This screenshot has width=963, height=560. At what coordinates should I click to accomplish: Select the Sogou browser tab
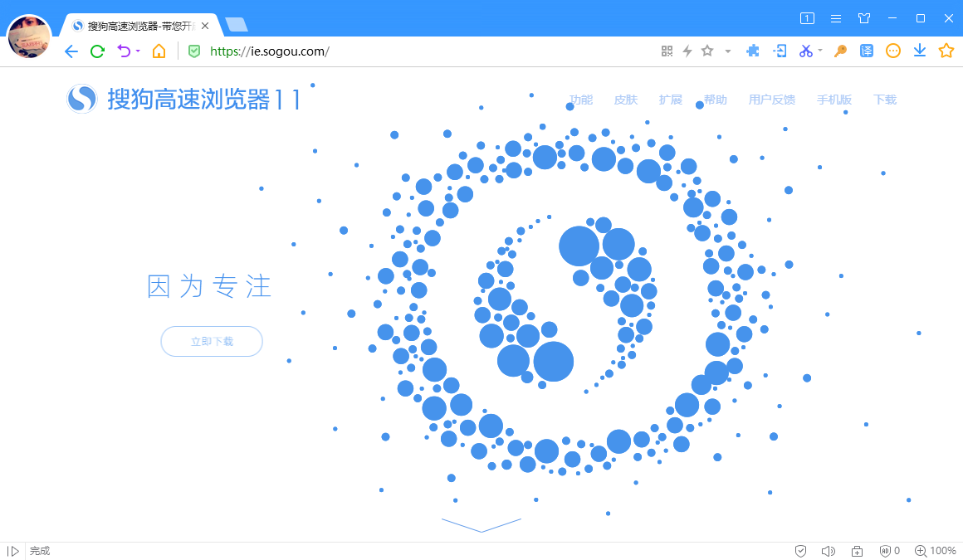[x=139, y=26]
